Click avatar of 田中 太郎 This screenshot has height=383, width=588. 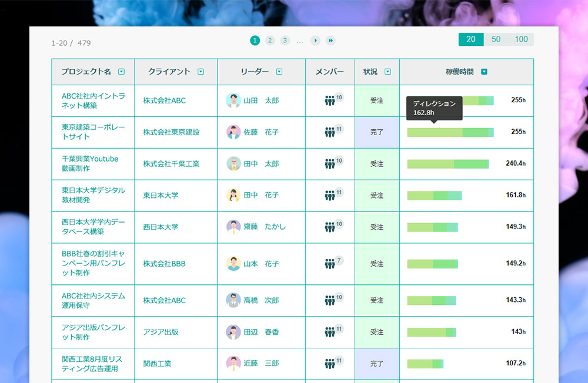point(233,164)
